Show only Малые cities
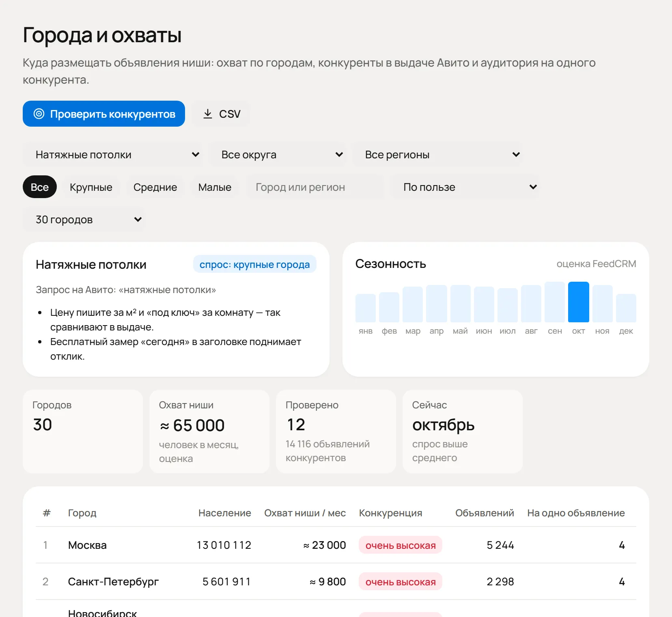This screenshot has width=672, height=617. tap(215, 187)
